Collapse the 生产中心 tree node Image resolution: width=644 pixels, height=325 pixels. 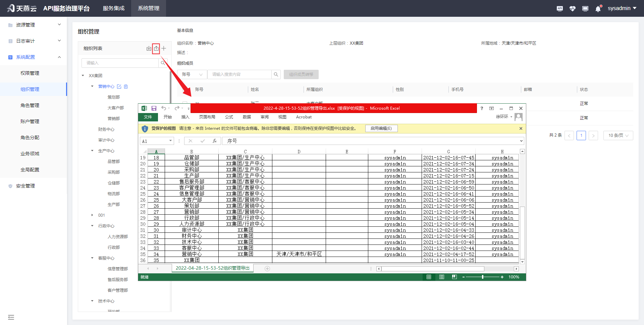click(92, 151)
